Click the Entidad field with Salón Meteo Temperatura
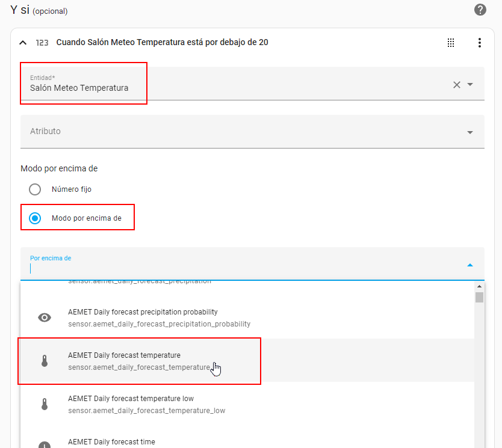502x448 pixels. (235, 84)
